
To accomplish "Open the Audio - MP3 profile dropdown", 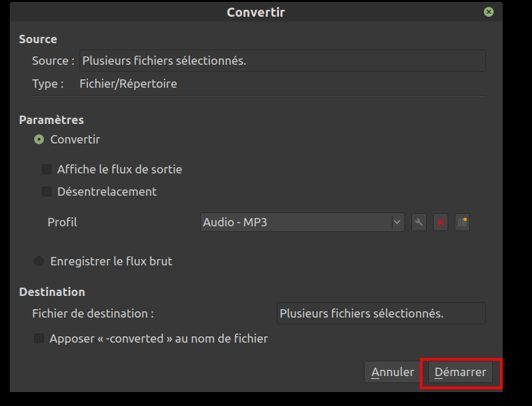I will 303,222.
